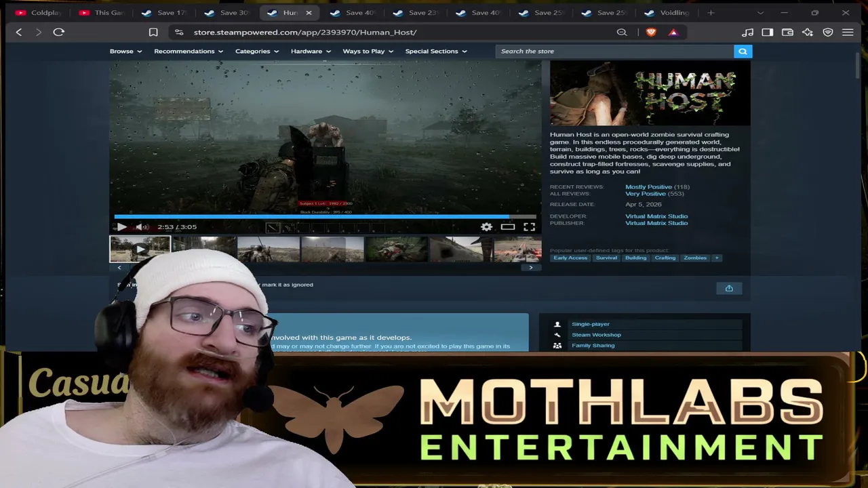This screenshot has width=868, height=488.
Task: Play the game trailer video
Action: (121, 227)
